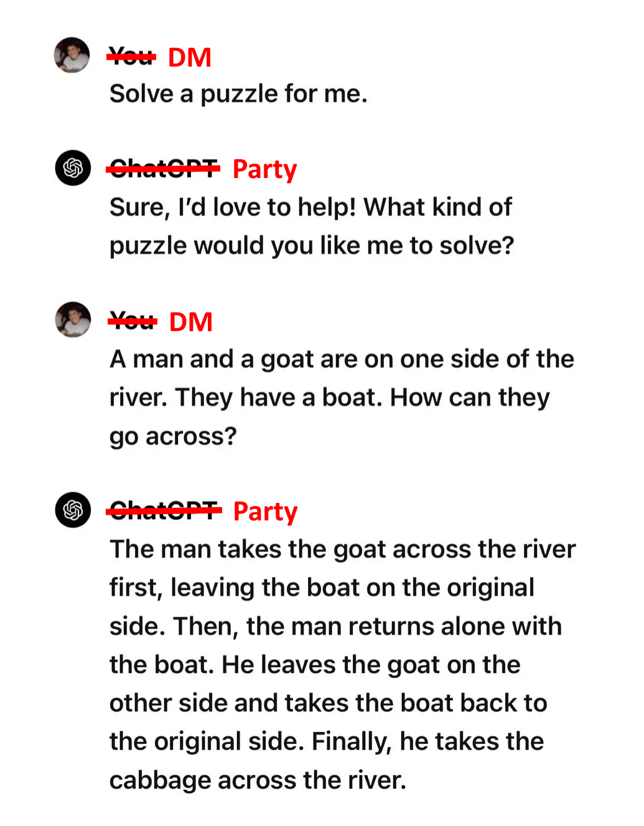This screenshot has height=826, width=644.
Task: Click the line 'A man and a goat are on one side of the'
Action: pos(342,359)
